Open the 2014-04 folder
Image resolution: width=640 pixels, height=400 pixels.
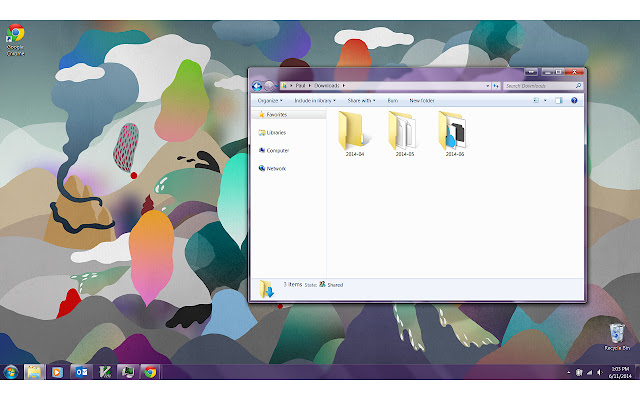(355, 131)
